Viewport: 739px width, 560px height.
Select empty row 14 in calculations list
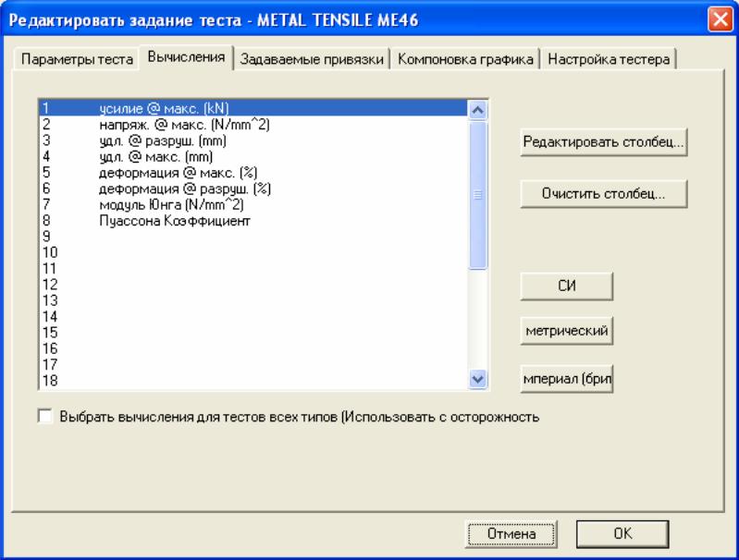tap(253, 316)
